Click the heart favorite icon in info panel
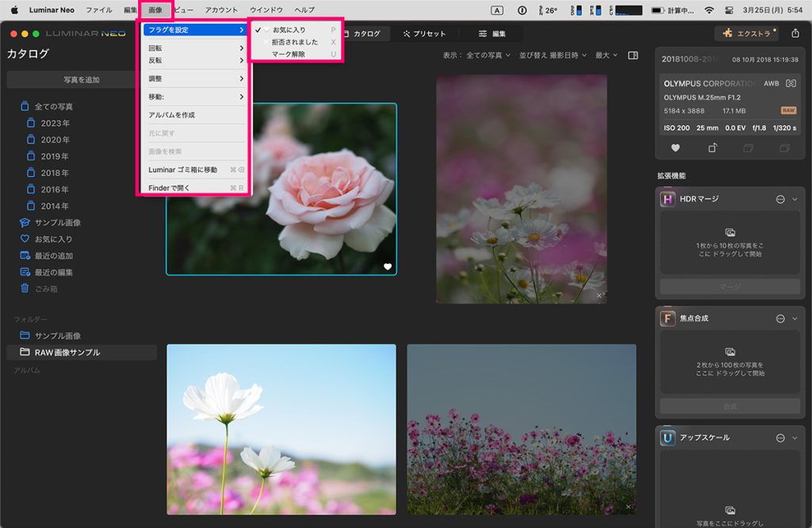812x528 pixels. 676,148
